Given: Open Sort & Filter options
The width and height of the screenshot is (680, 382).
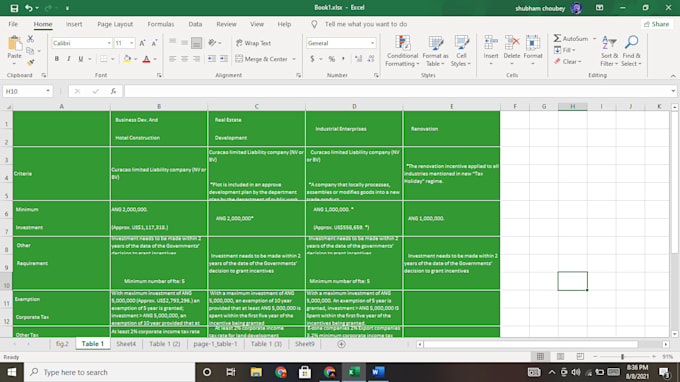Looking at the screenshot, I should [x=609, y=51].
